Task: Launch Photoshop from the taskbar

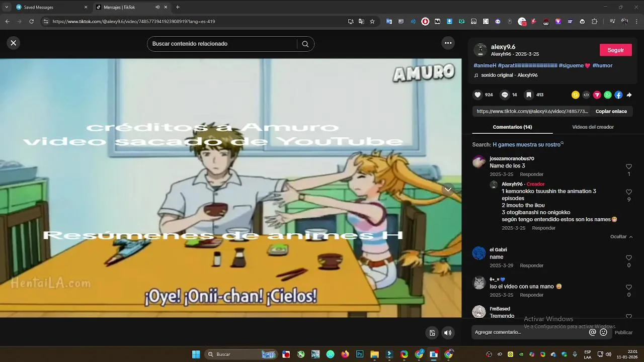Action: tap(360, 354)
